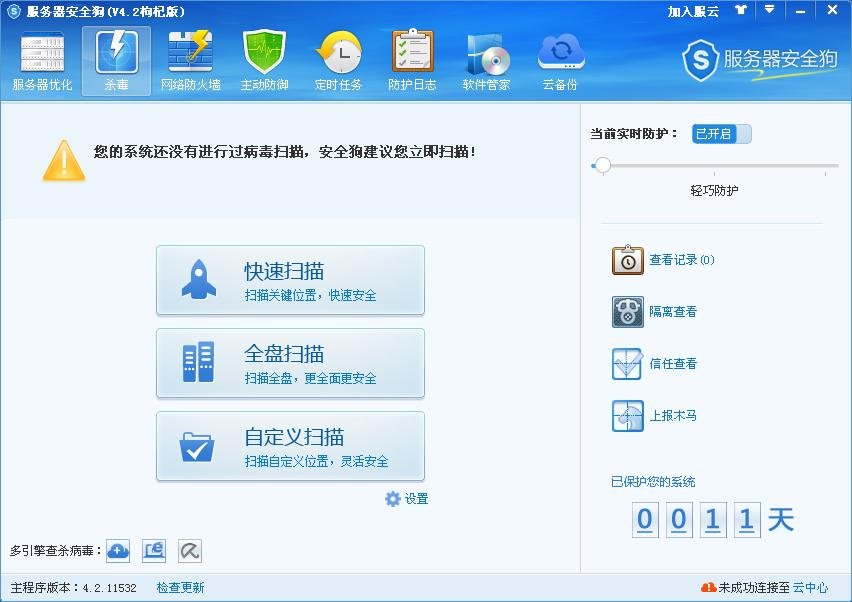
Task: Close the 服务器安全狗 window
Action: click(x=832, y=10)
